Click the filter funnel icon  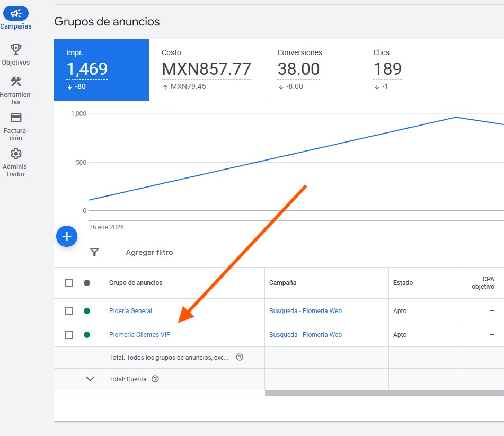click(94, 252)
